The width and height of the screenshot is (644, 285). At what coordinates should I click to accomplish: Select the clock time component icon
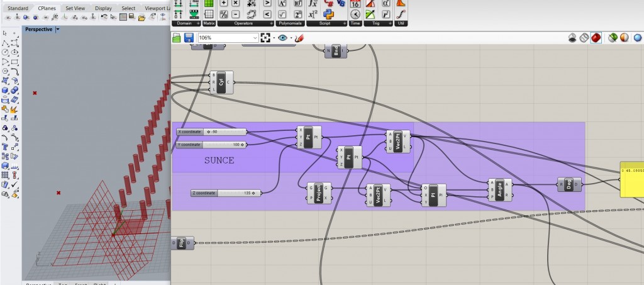[355, 14]
